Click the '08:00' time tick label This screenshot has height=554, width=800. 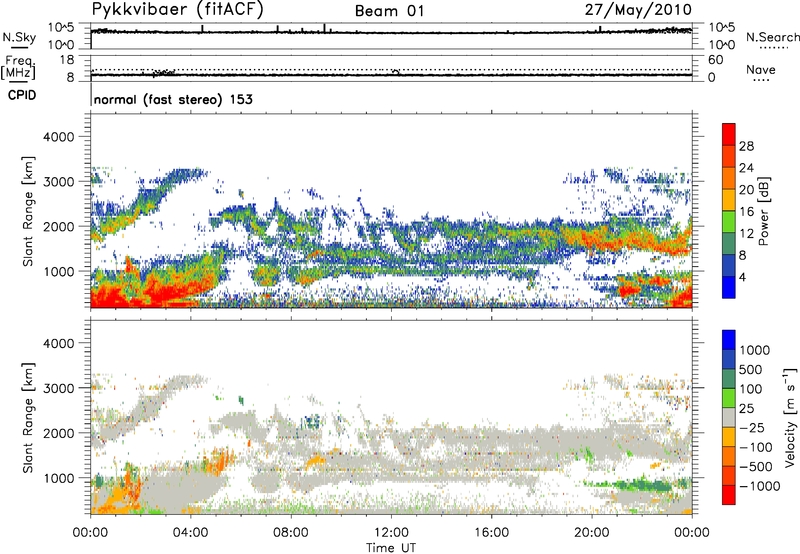point(291,533)
